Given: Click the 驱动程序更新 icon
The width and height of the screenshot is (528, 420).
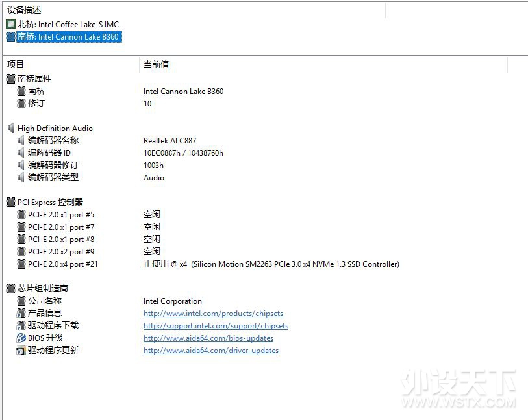Looking at the screenshot, I should pos(21,351).
